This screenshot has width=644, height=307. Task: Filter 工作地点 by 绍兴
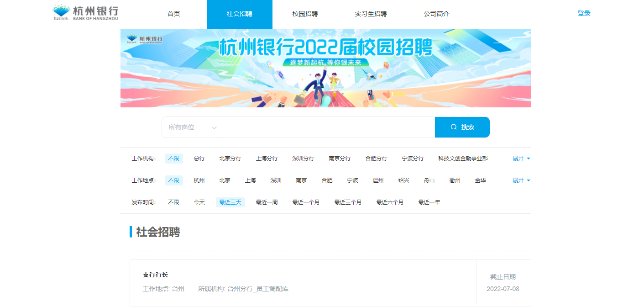[403, 180]
